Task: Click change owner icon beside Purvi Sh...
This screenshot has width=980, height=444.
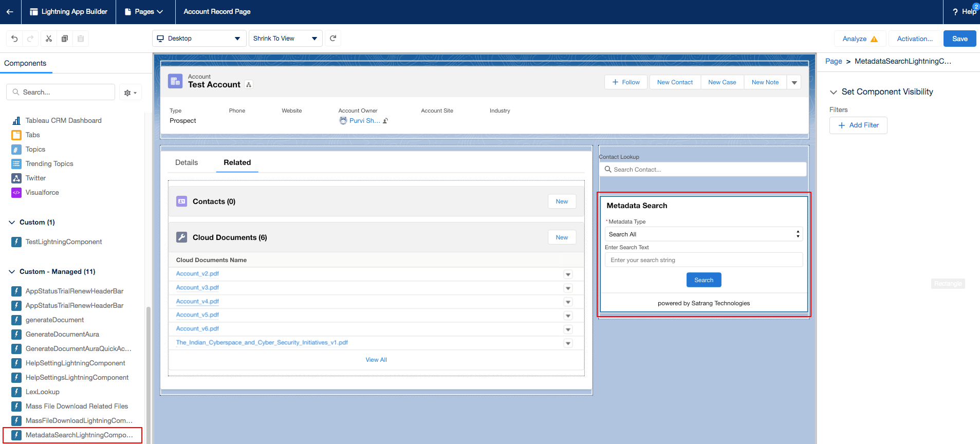Action: point(385,121)
